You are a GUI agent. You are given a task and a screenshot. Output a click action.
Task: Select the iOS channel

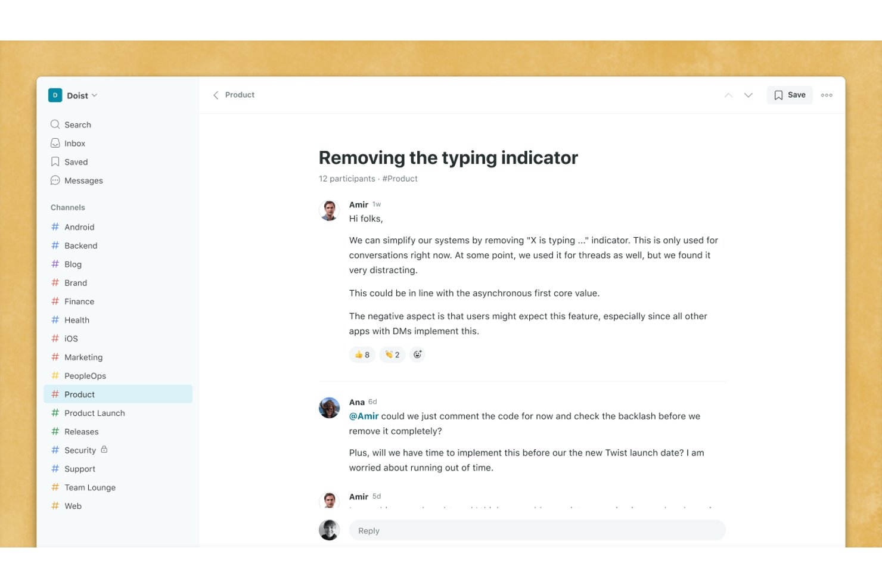coord(118,338)
